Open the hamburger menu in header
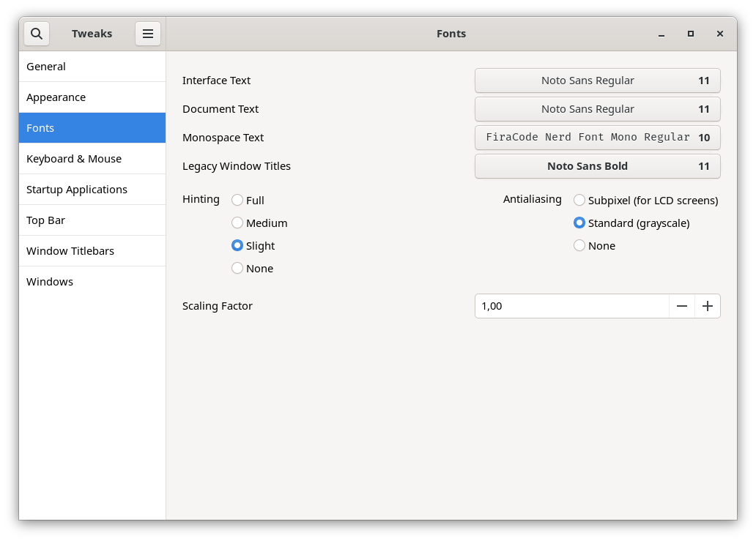Viewport: 756px width, 541px height. pyautogui.click(x=147, y=34)
